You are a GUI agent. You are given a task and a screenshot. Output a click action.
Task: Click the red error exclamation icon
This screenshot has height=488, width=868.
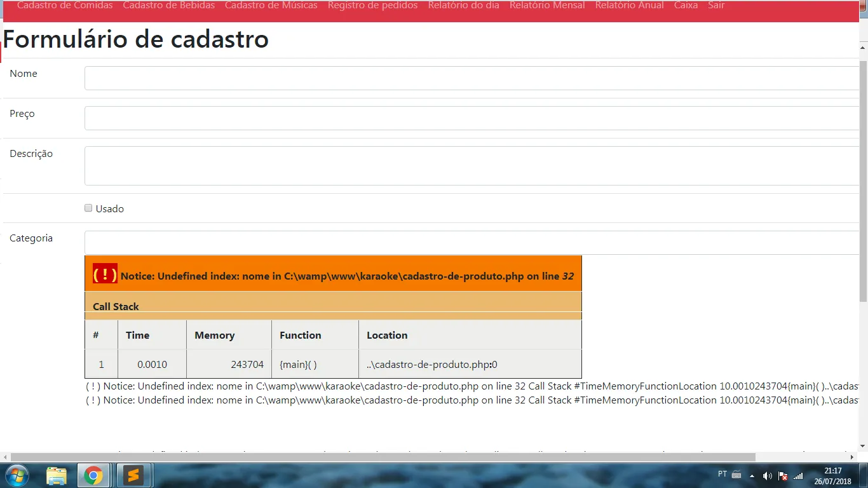105,274
